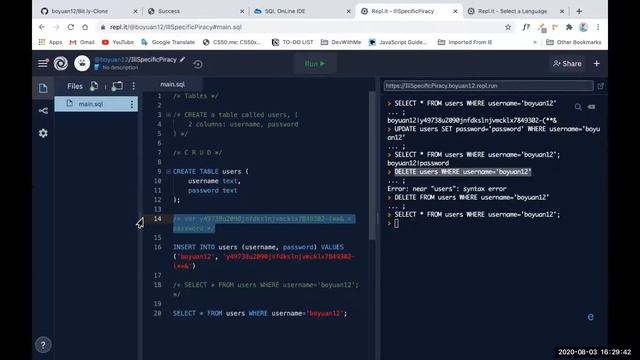The image size is (640, 360).
Task: Open the TO-DO LIST bookmark
Action: pyautogui.click(x=292, y=42)
